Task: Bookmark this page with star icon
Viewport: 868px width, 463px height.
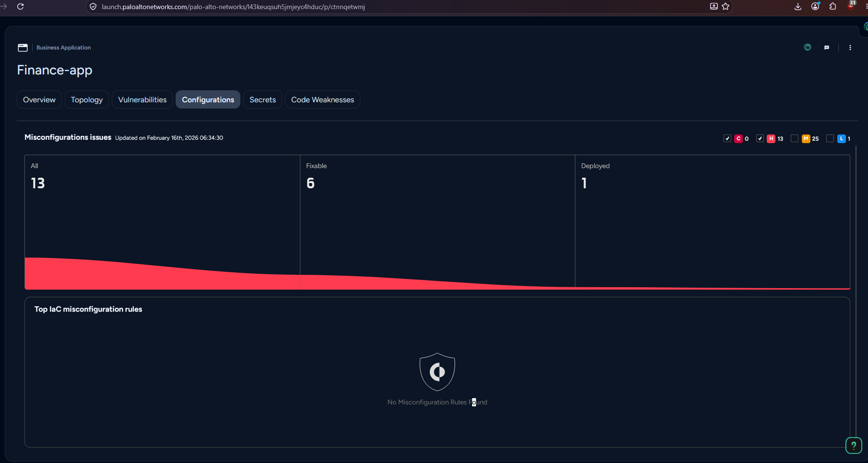Action: (x=725, y=7)
